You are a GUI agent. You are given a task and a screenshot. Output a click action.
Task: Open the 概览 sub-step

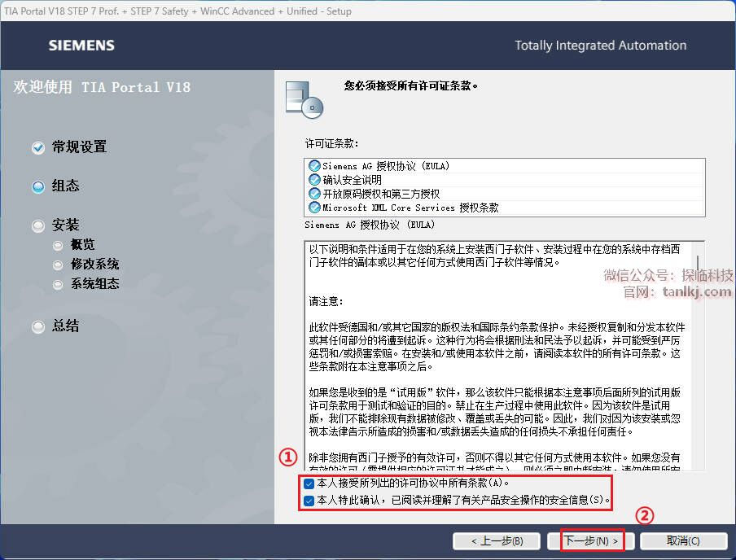[x=82, y=244]
